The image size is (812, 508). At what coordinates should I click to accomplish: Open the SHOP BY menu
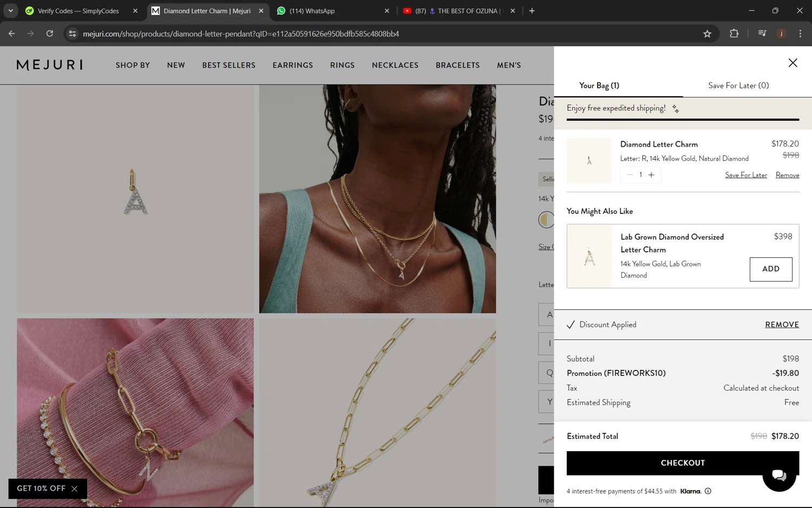133,65
